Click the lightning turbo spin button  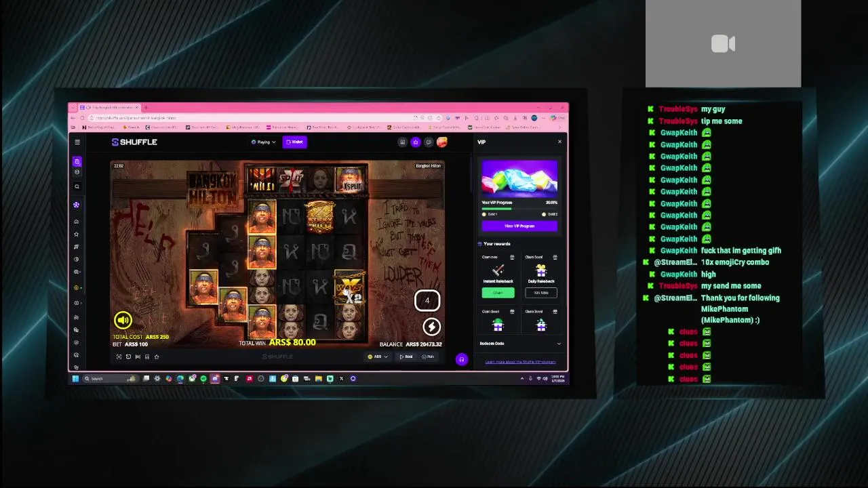[x=431, y=327]
